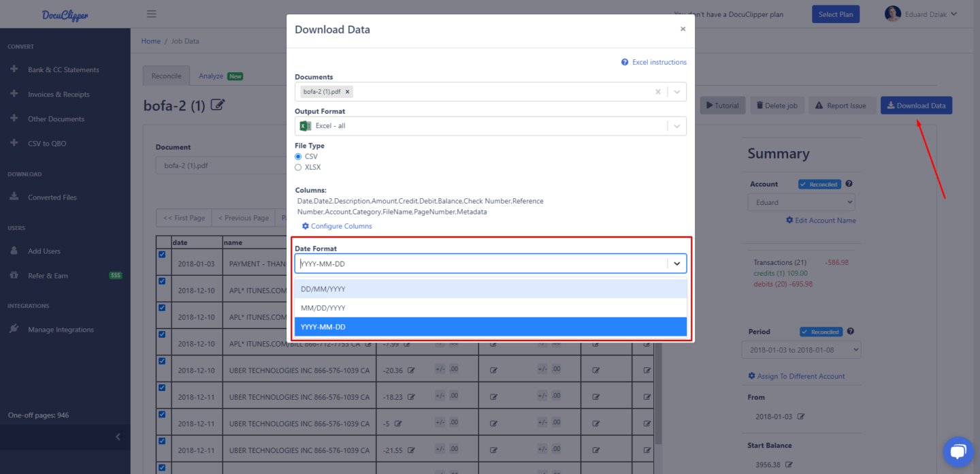
Task: Select the CSV file type radio button
Action: (298, 157)
